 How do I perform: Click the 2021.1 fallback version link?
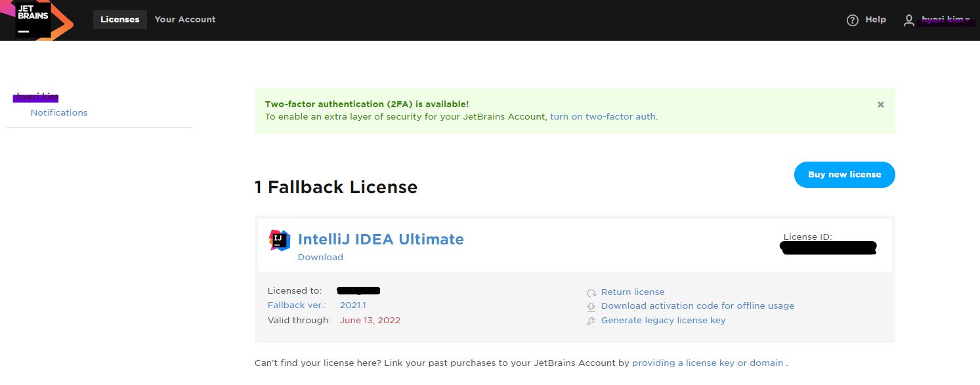click(352, 305)
